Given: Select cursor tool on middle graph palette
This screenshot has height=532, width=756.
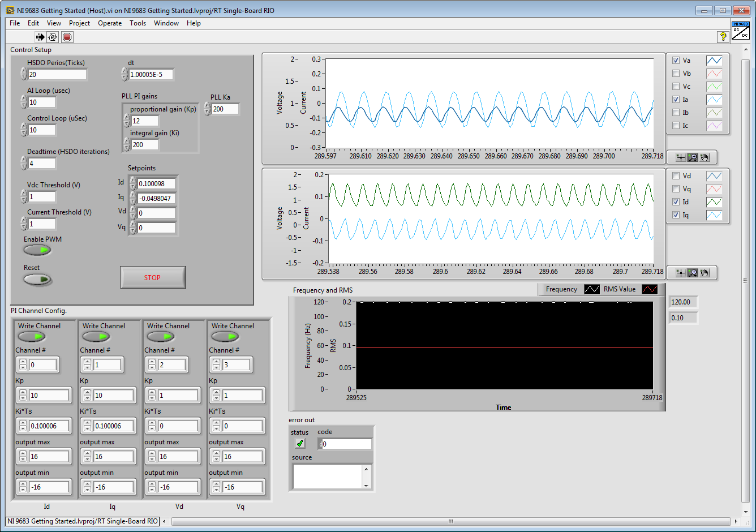Looking at the screenshot, I should click(680, 273).
